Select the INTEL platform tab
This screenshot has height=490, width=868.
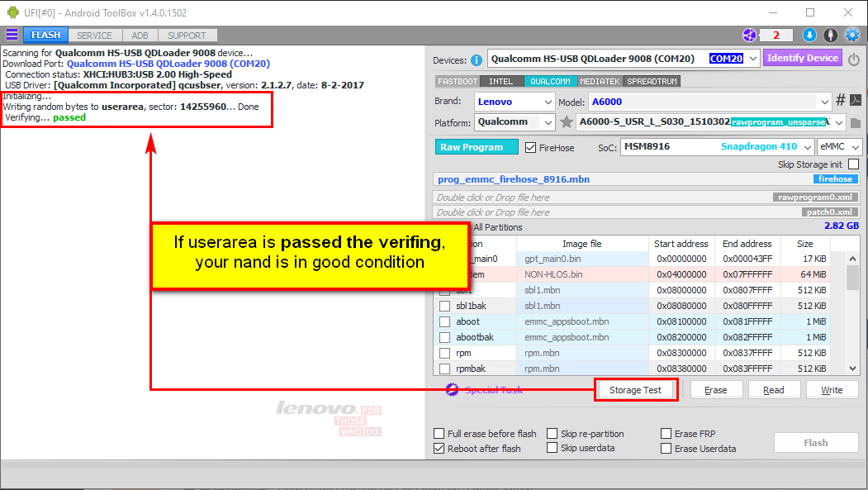click(x=501, y=81)
